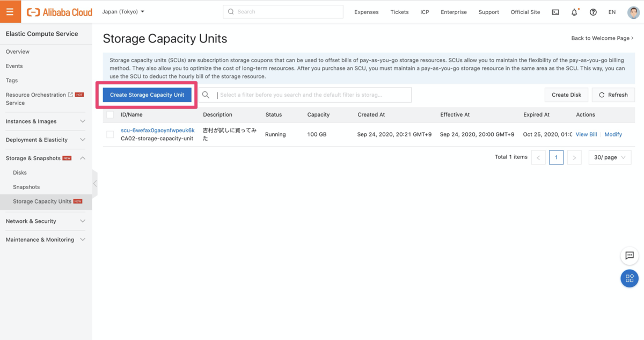Expand Maintenance & Monitoring section
The image size is (644, 340).
point(46,240)
